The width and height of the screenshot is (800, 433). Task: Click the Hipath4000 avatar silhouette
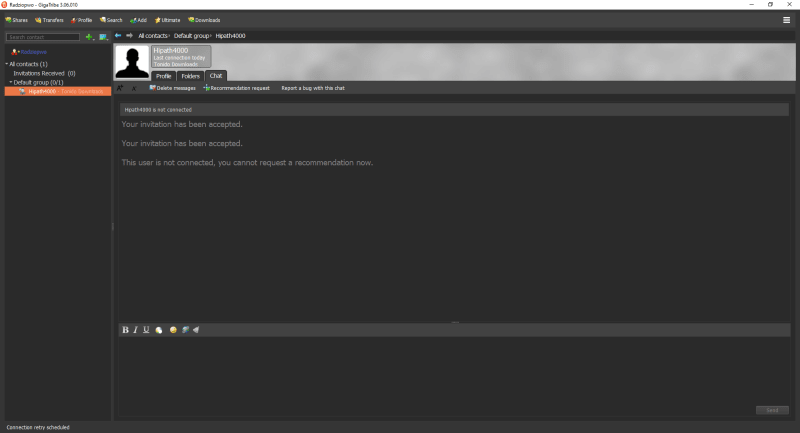click(x=132, y=62)
